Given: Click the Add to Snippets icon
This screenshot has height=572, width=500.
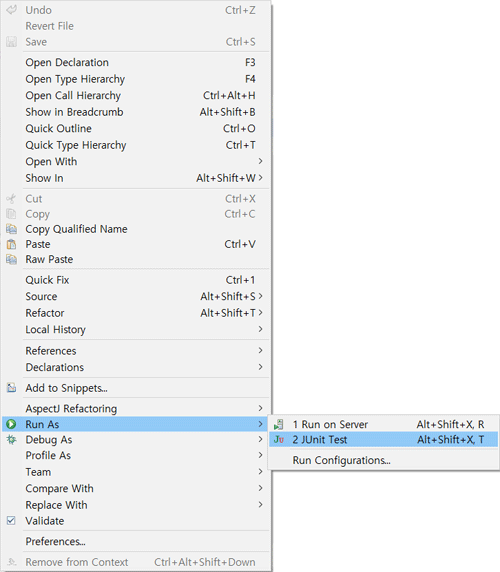Looking at the screenshot, I should pos(11,388).
